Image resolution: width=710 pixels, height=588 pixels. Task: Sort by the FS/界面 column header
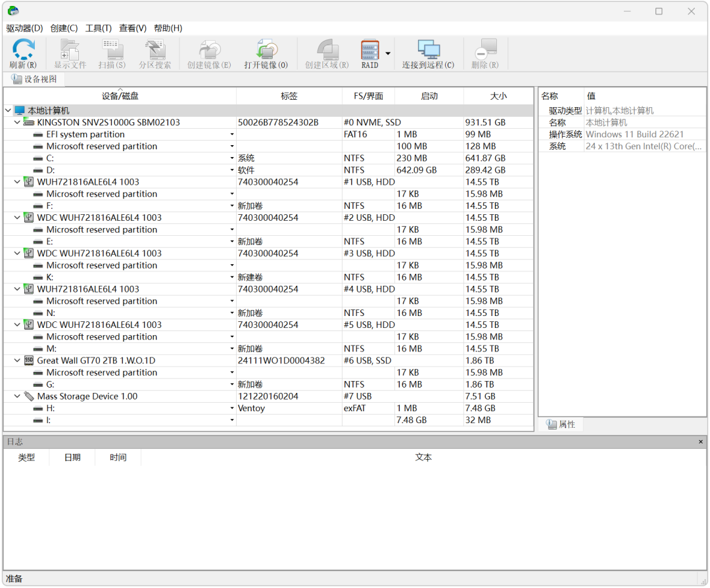[369, 96]
